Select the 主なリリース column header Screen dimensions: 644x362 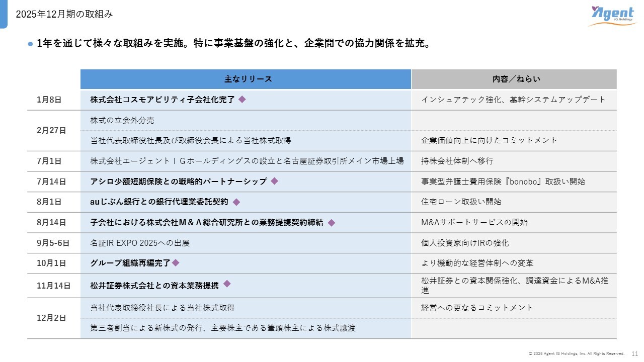click(246, 79)
